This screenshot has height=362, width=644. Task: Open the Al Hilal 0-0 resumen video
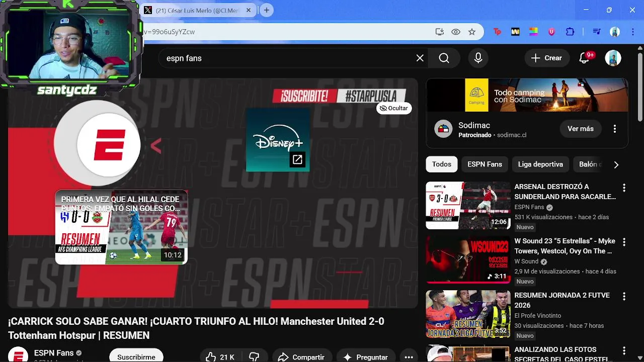(x=121, y=227)
